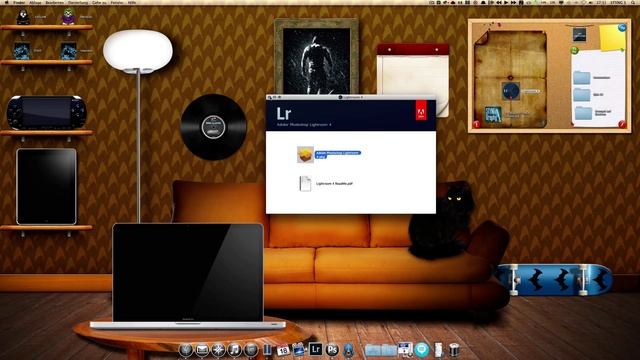Open the Ablage menu
The width and height of the screenshot is (640, 360).
point(35,2)
